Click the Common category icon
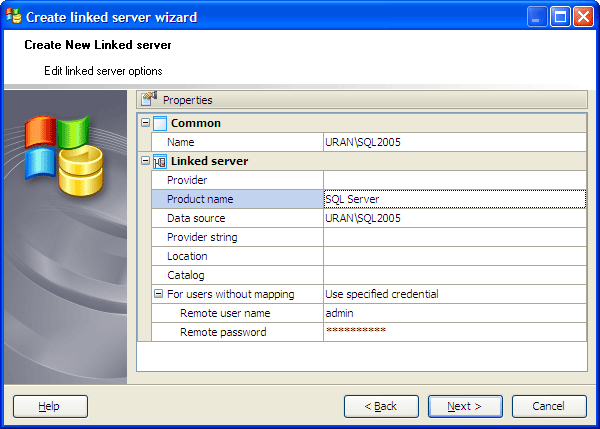The height and width of the screenshot is (429, 600). point(160,123)
